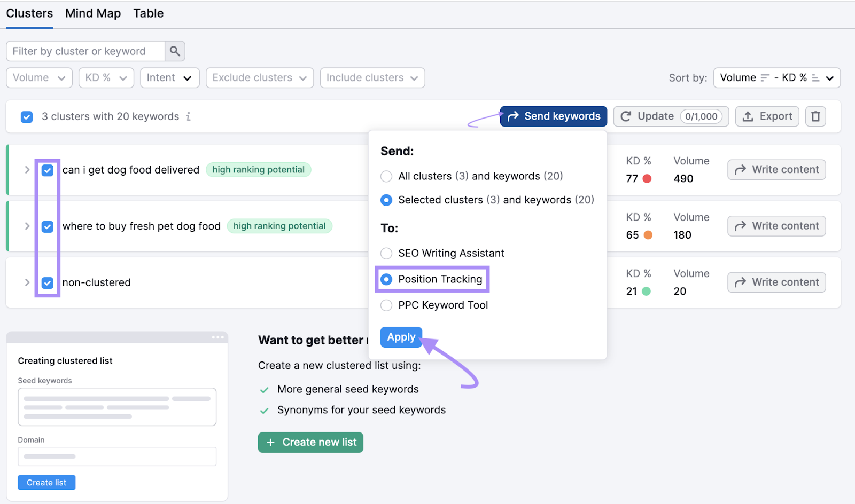The height and width of the screenshot is (504, 855).
Task: Write content for dog food delivered cluster
Action: pyautogui.click(x=776, y=170)
